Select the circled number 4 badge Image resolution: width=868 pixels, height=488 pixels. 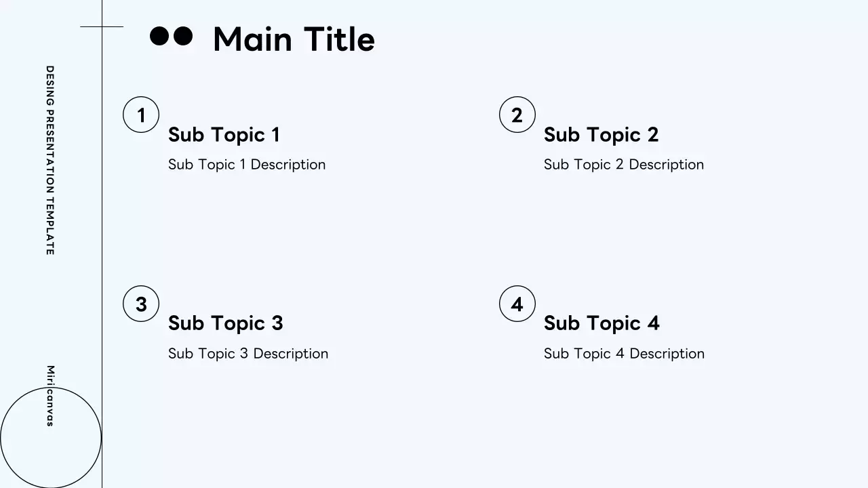[517, 304]
